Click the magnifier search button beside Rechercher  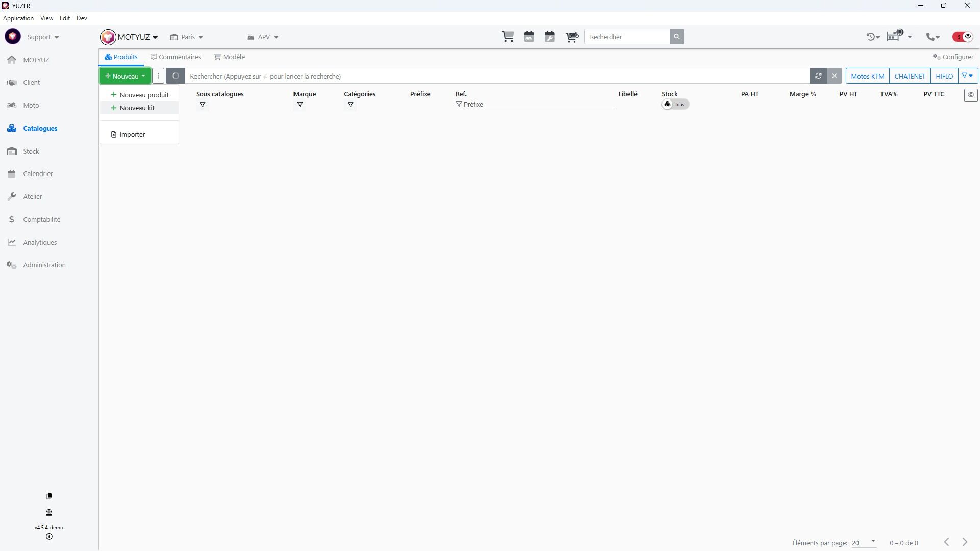[677, 37]
